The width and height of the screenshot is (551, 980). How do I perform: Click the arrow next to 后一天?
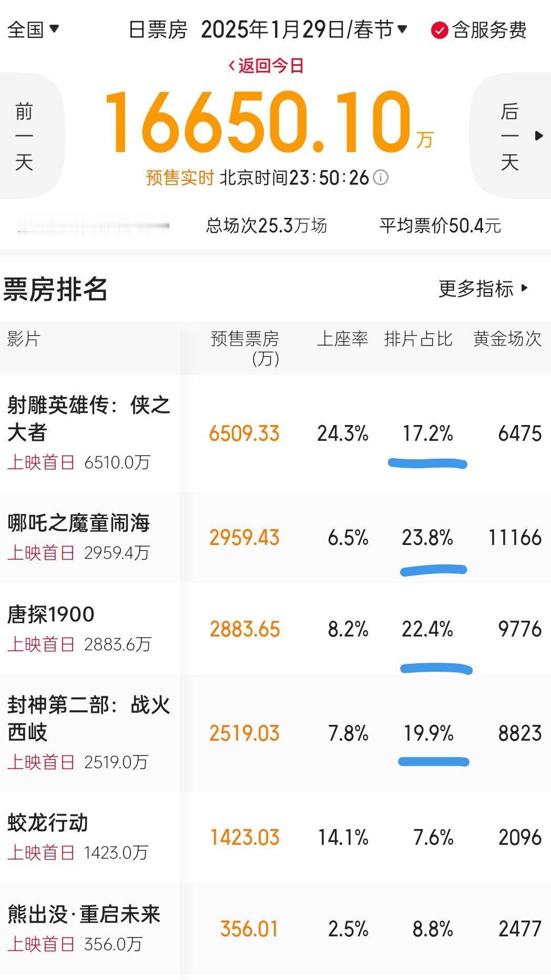tap(539, 136)
